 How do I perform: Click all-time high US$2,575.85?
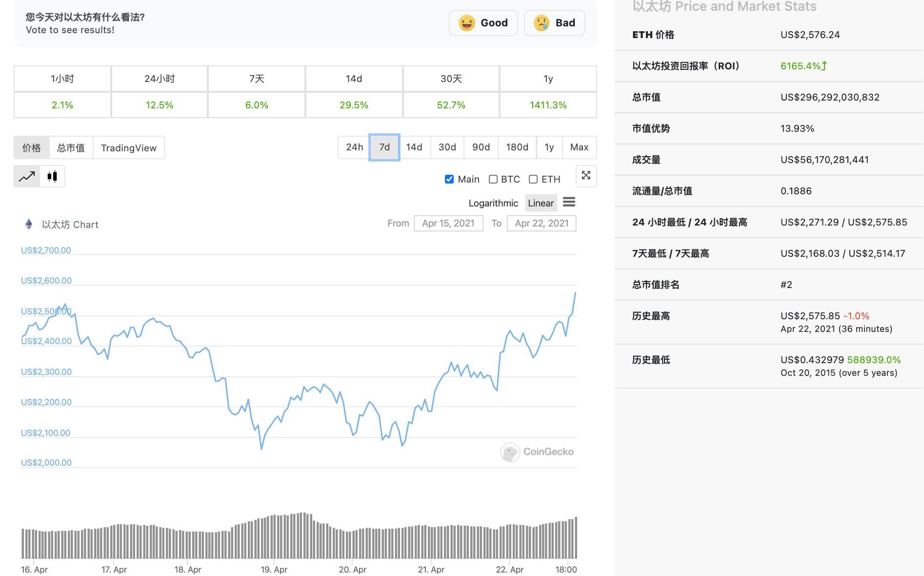point(810,316)
